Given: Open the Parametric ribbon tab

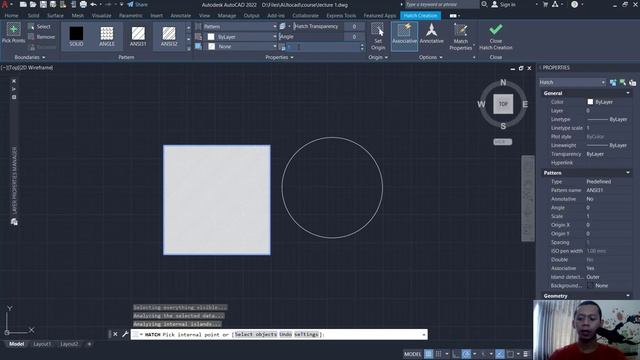Looking at the screenshot, I should pyautogui.click(x=131, y=16).
